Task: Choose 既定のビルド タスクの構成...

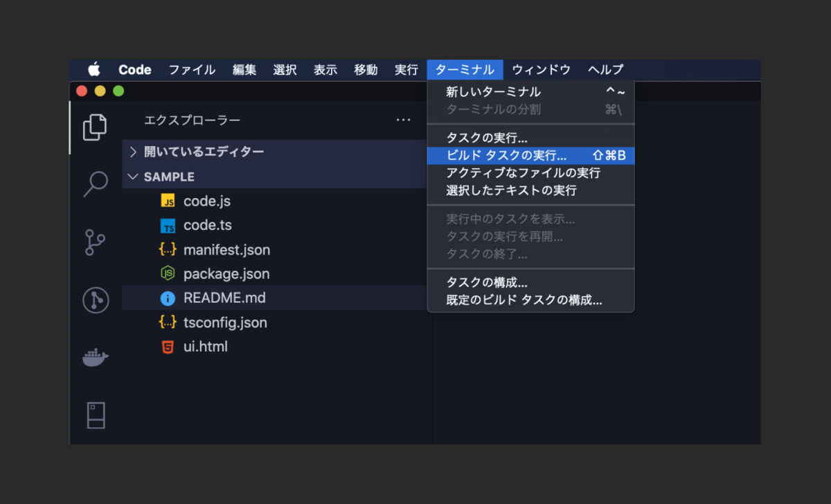Action: point(530,300)
